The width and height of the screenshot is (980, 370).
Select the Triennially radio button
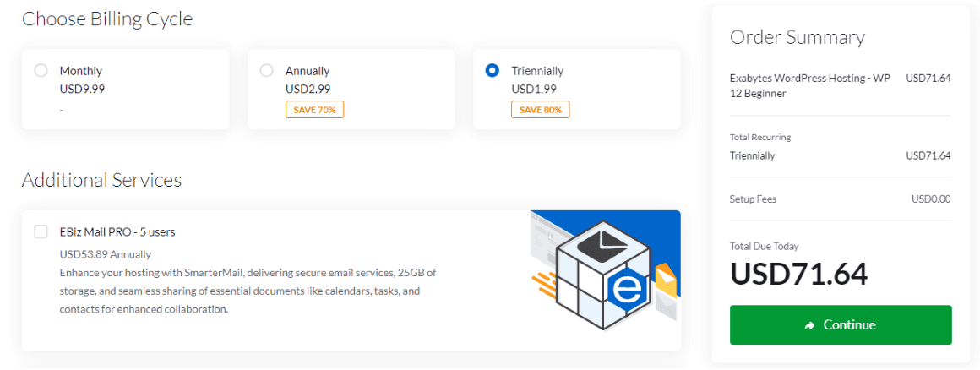493,71
